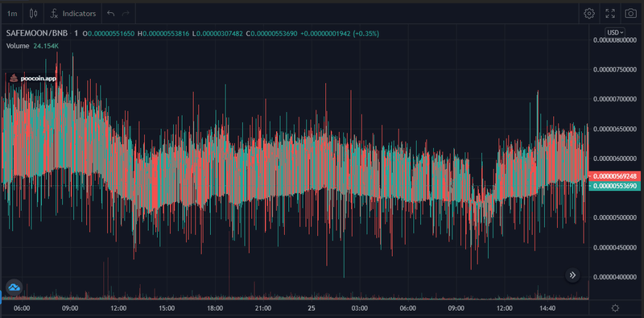Click the 14:40 time axis label
The image size is (644, 318).
click(547, 308)
